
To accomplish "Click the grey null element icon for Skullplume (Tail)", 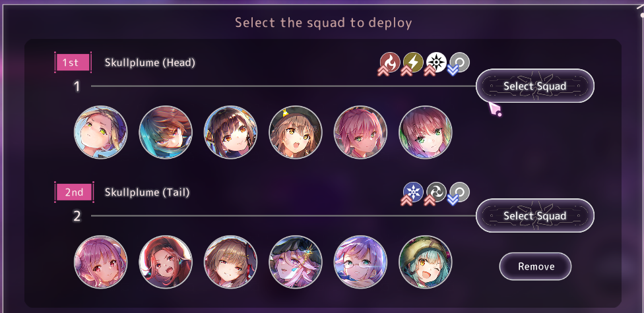I will (460, 192).
